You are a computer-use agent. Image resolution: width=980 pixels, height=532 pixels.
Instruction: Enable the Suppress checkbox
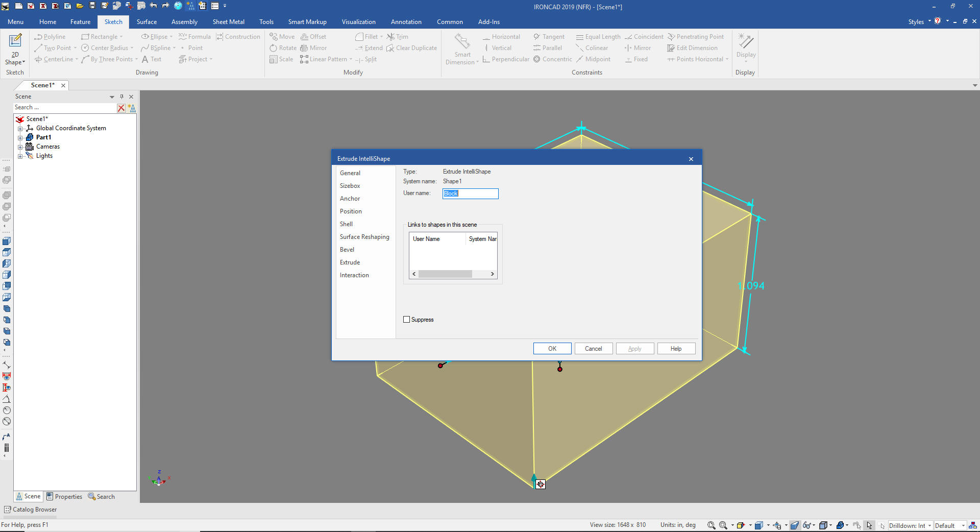coord(407,320)
